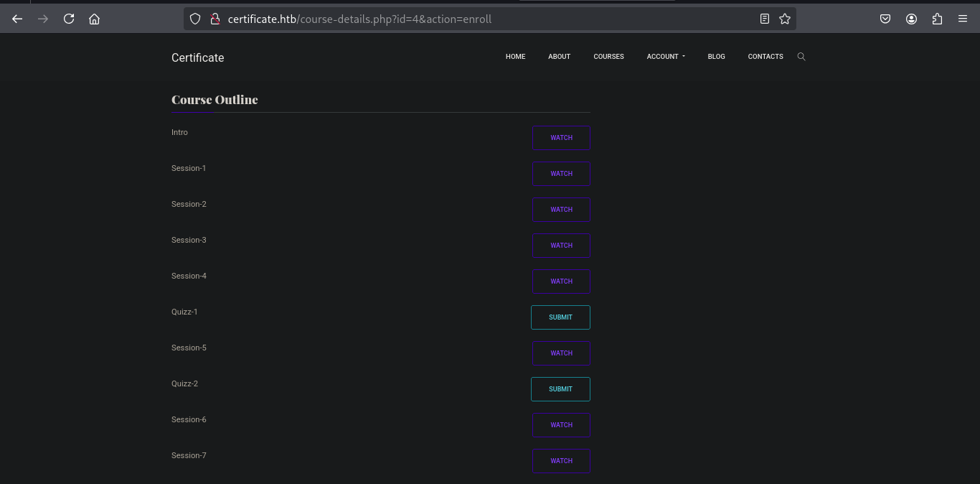Reload the current page
Image resolution: width=980 pixels, height=484 pixels.
[69, 19]
